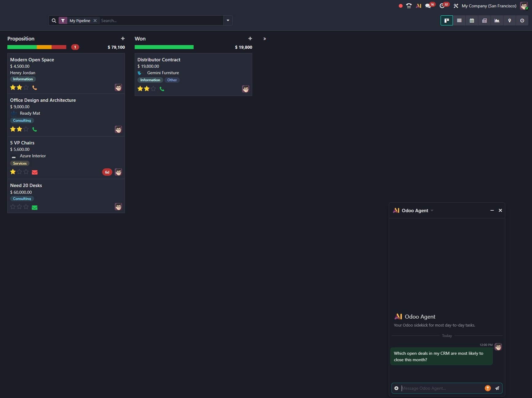Screen dimensions: 532x398
Task: Click the search magnifier icon
Action: coord(54,21)
